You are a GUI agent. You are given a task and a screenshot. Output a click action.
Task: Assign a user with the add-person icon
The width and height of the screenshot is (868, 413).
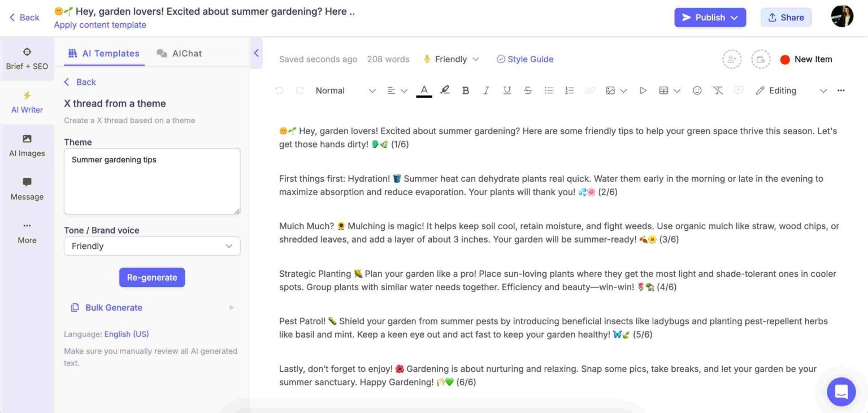pyautogui.click(x=732, y=59)
